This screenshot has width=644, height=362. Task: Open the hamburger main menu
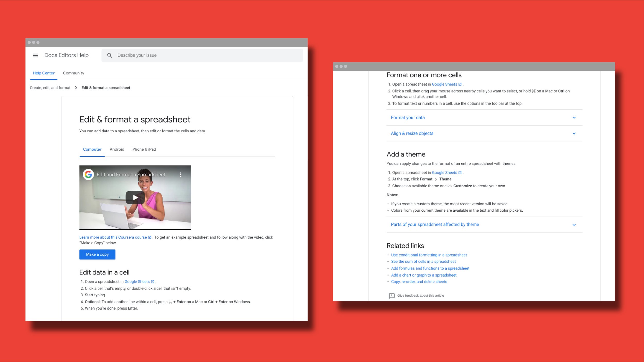pos(36,55)
